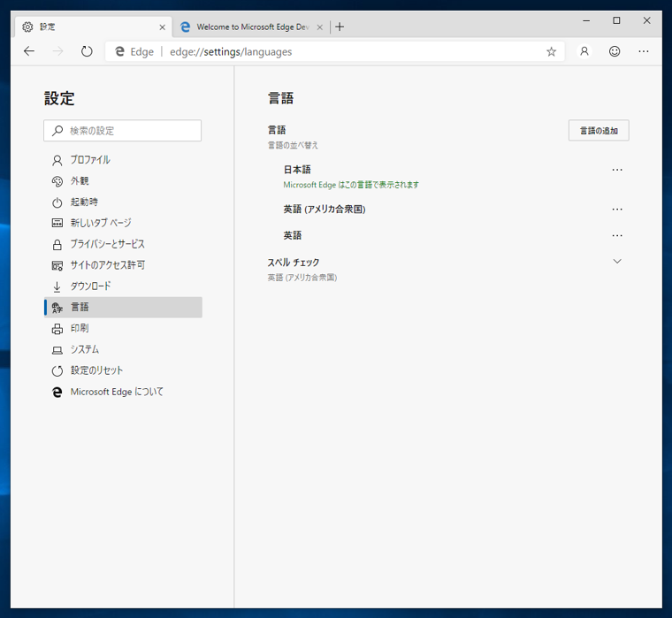Maximize the Edge window
The image size is (672, 618).
click(x=616, y=20)
